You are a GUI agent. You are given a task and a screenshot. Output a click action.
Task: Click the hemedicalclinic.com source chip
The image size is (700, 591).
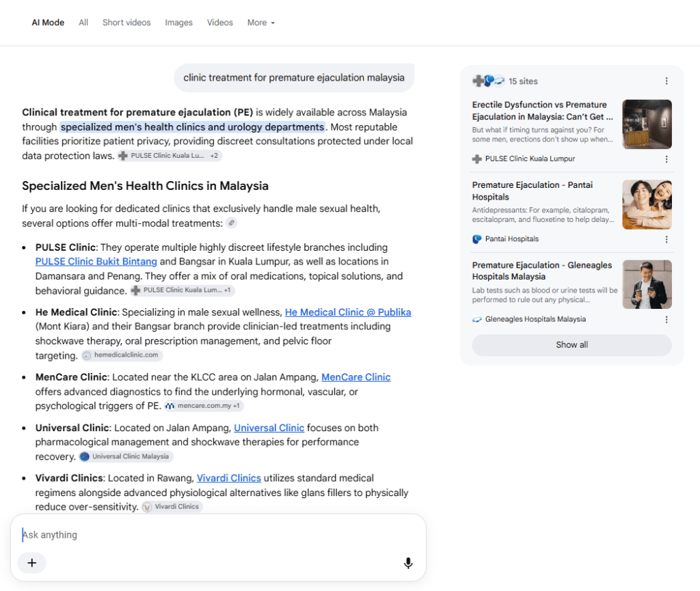click(x=122, y=355)
